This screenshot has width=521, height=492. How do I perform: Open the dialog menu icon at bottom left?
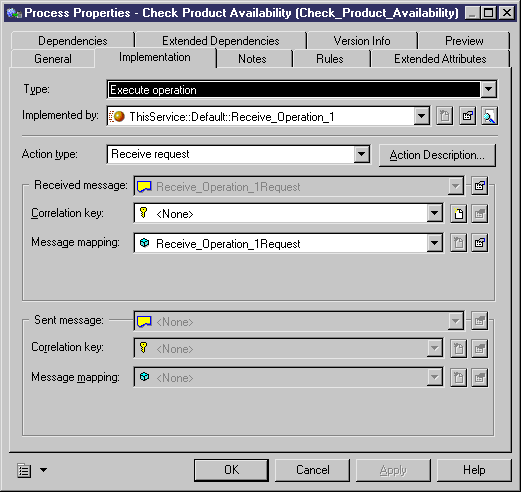(x=24, y=470)
